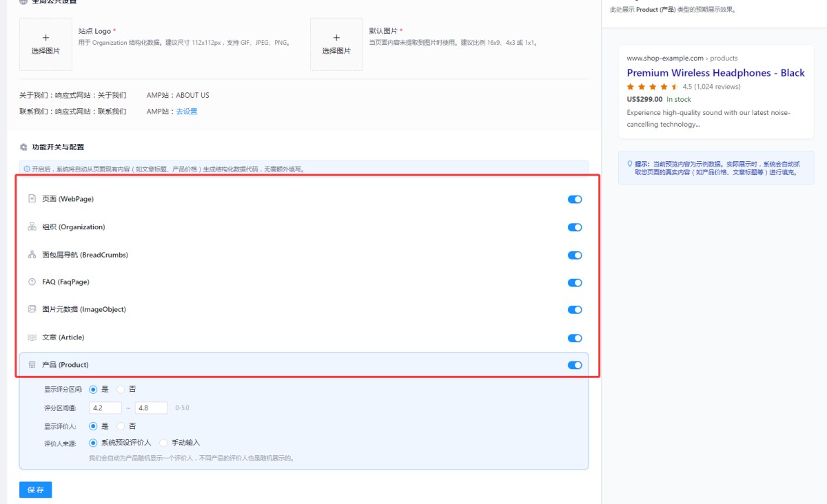Viewport: 827px width, 504px height.
Task: Click the Article book icon
Action: (32, 337)
